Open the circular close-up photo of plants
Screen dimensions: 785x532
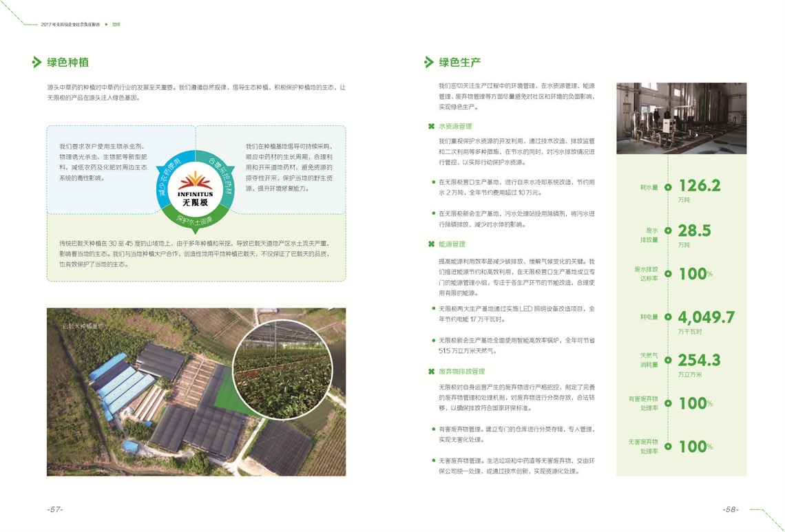click(x=283, y=370)
